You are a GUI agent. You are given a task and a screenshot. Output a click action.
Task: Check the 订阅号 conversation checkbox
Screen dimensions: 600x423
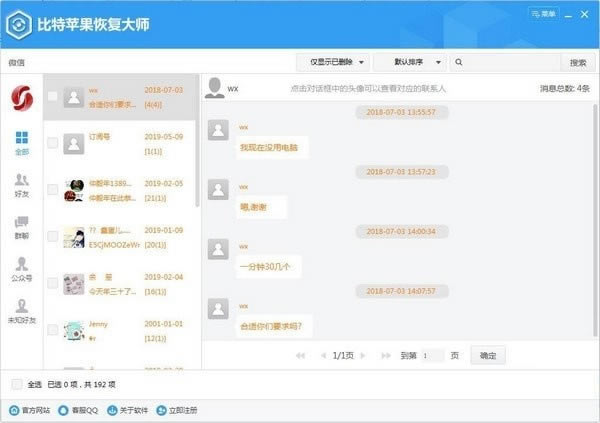tap(52, 143)
